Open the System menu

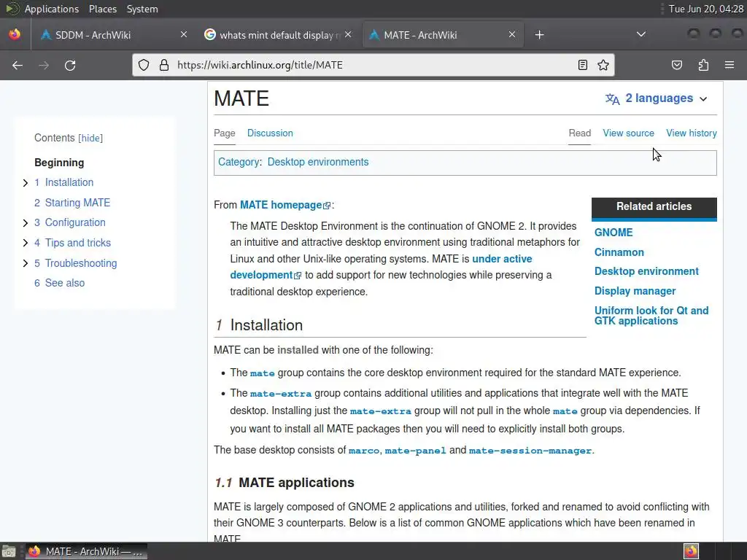(x=142, y=9)
